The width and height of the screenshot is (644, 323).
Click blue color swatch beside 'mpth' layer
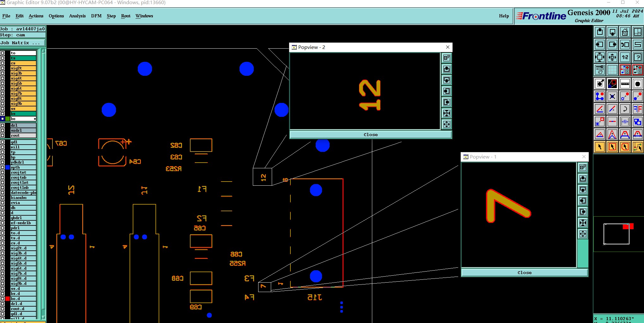(8, 167)
